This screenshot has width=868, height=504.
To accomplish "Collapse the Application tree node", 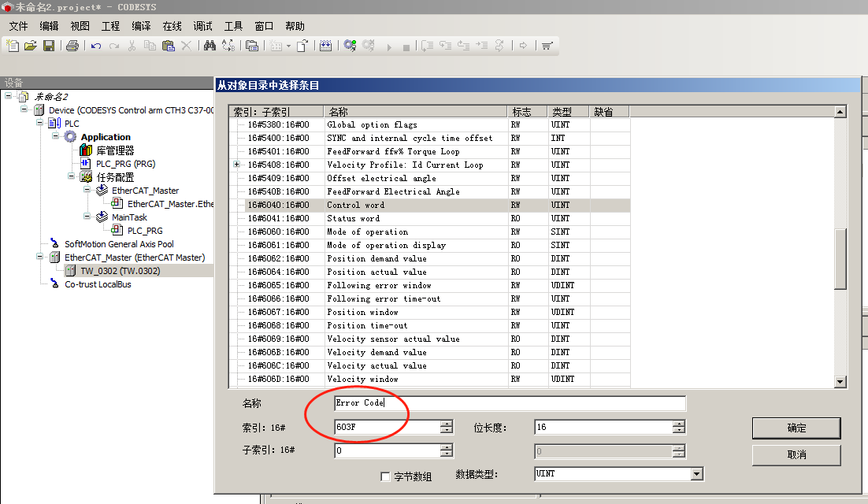I will click(55, 136).
